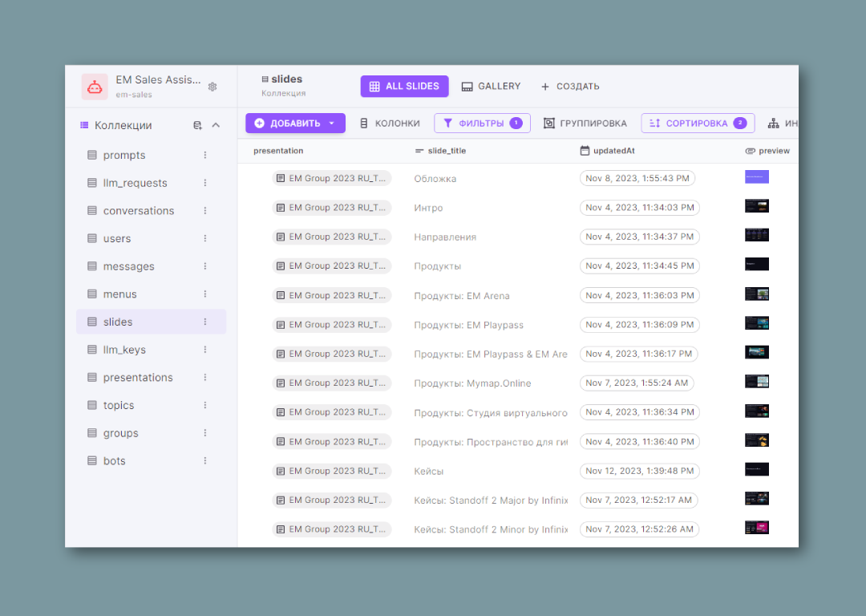Image resolution: width=866 pixels, height=616 pixels.
Task: Click the red robot project logo
Action: [95, 87]
